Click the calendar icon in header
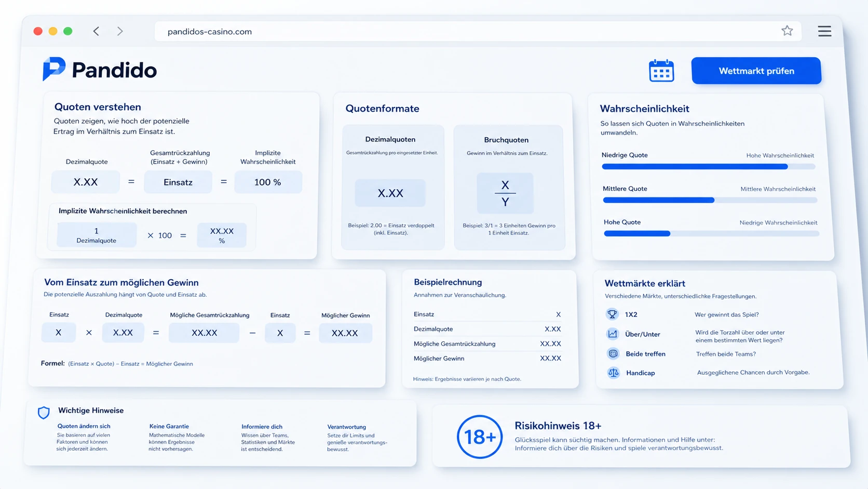The width and height of the screenshot is (868, 489). [661, 71]
